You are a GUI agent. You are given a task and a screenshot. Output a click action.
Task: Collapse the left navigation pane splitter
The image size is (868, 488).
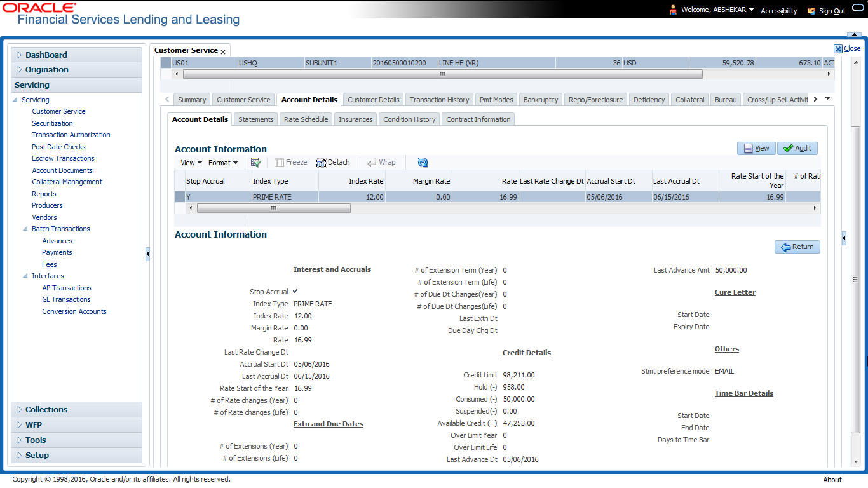pyautogui.click(x=147, y=254)
